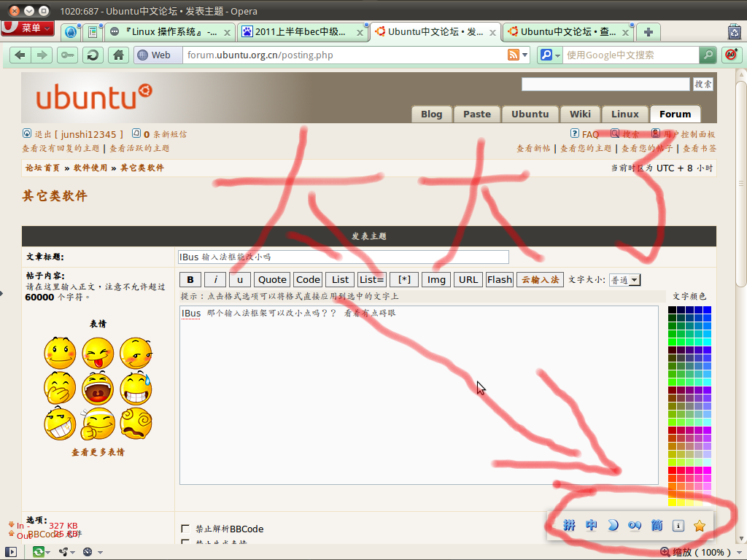
Task: Click the RSS feed icon in address bar
Action: pos(513,55)
